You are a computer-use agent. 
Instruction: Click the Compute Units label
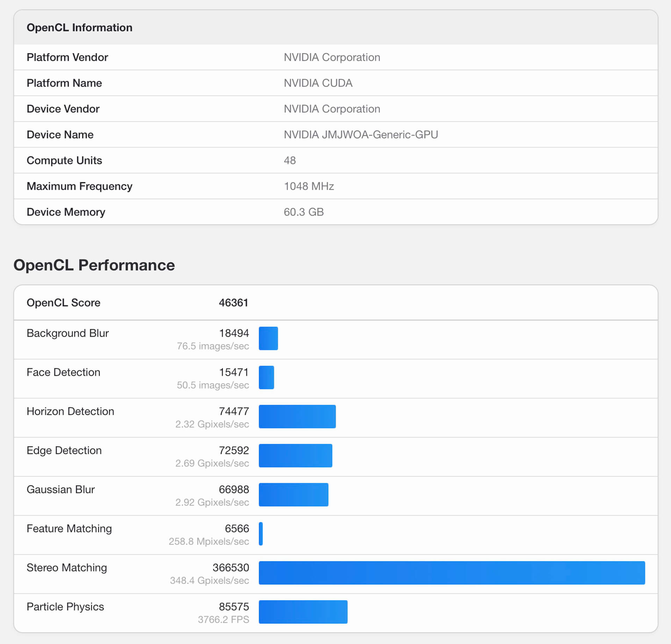(64, 160)
